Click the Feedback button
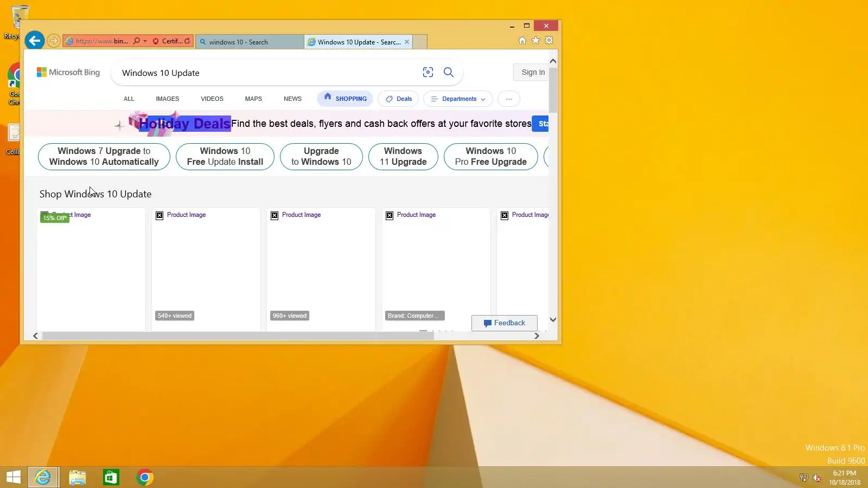The image size is (868, 488). pyautogui.click(x=505, y=323)
